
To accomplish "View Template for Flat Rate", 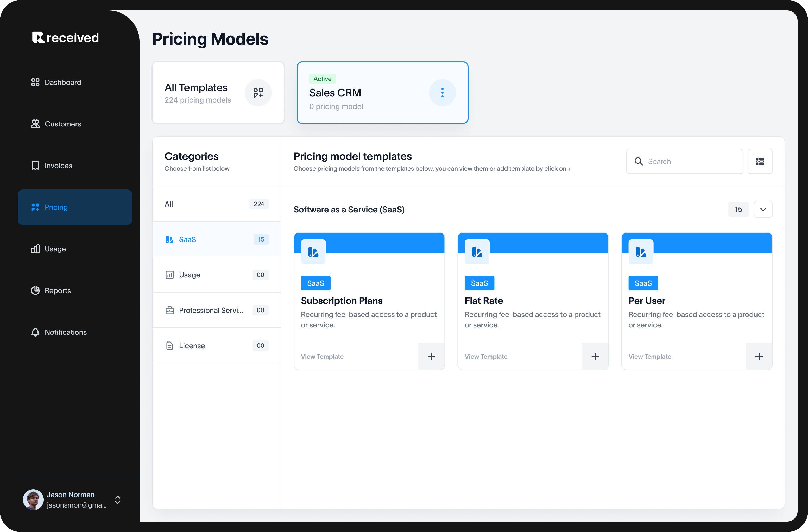I will pyautogui.click(x=486, y=357).
